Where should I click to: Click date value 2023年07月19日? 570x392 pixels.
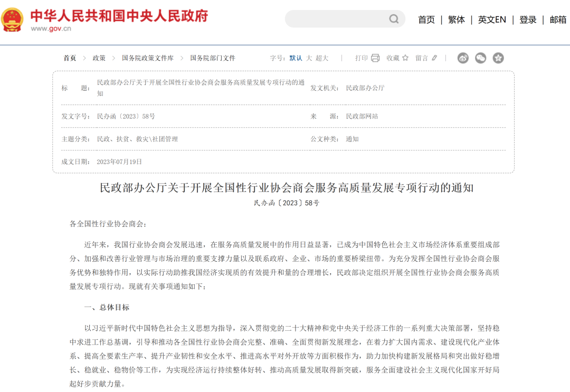[119, 161]
